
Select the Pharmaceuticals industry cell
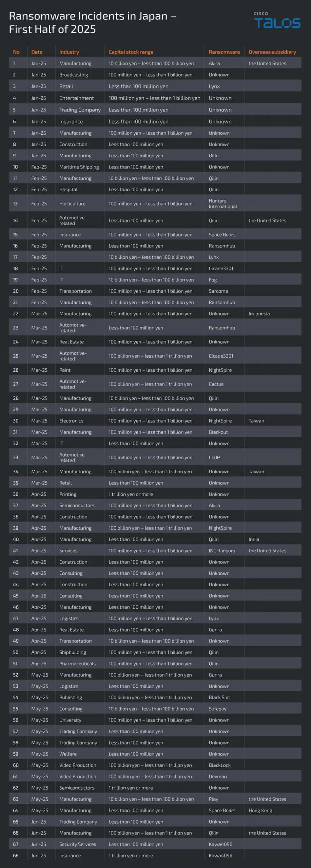(77, 664)
